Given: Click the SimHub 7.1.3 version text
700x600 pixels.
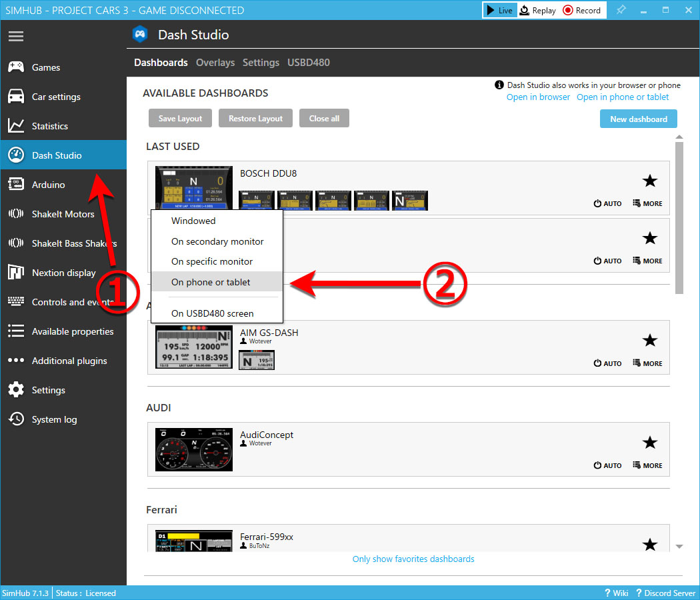Looking at the screenshot, I should coord(25,593).
